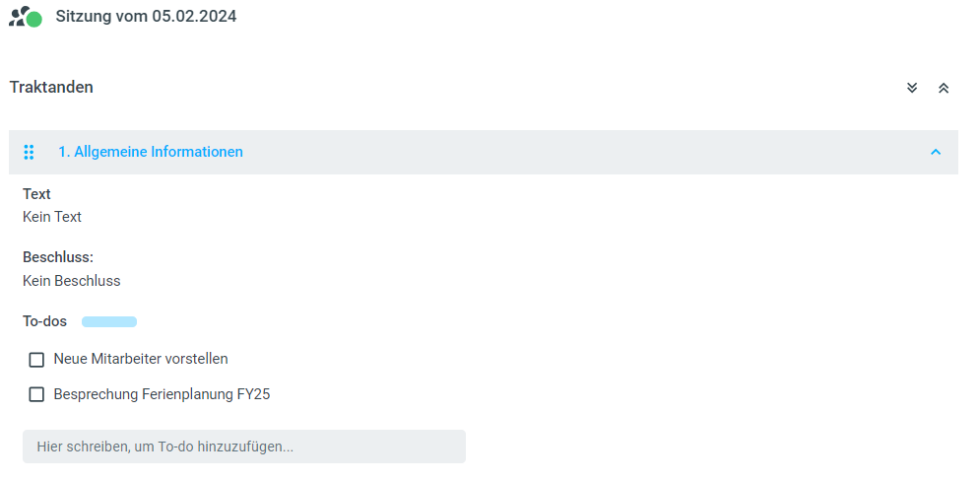This screenshot has width=980, height=481.
Task: Click the Traktanden heading
Action: [51, 87]
